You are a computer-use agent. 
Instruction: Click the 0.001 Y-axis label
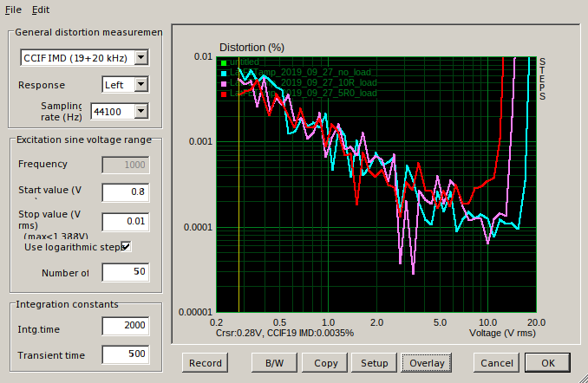tap(200, 141)
